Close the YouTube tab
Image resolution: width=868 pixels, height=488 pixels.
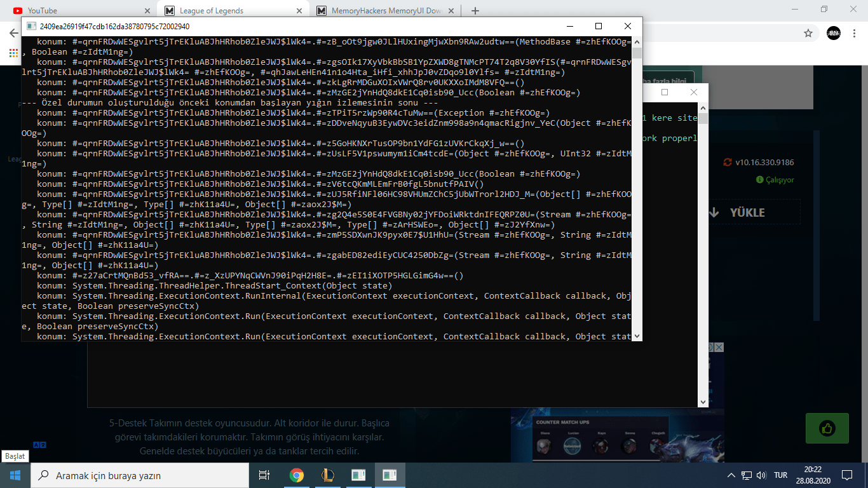coord(147,11)
